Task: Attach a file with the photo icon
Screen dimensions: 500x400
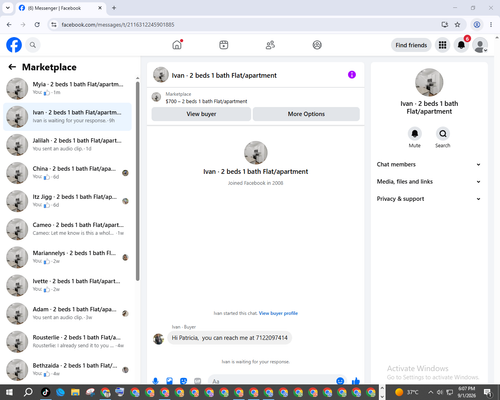Action: coord(169,381)
